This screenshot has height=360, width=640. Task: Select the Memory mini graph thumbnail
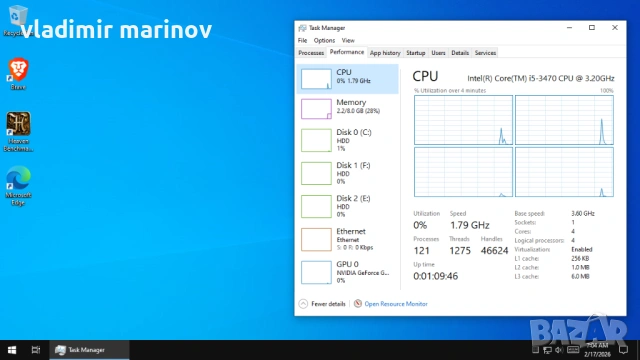coord(316,109)
